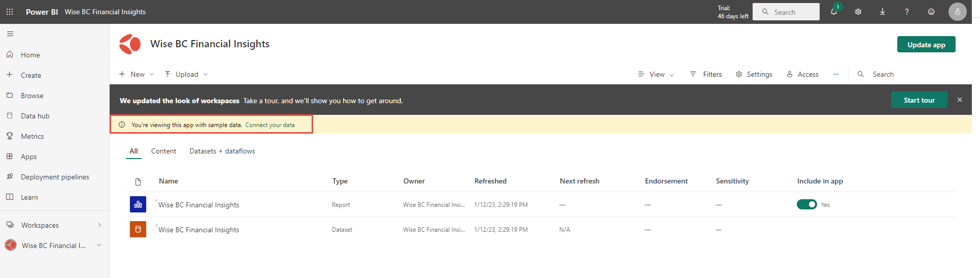This screenshot has width=980, height=278.
Task: Click the feedback smiley icon
Action: point(931,12)
